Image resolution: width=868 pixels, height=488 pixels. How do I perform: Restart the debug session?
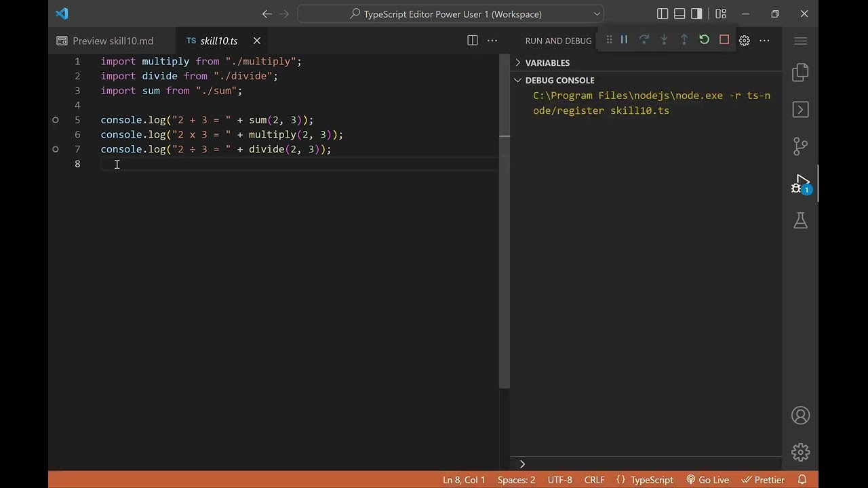coord(704,40)
